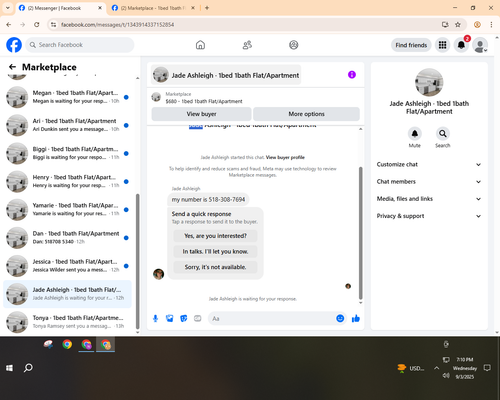Open Megan's 1bed 1bath conversation

point(68,97)
